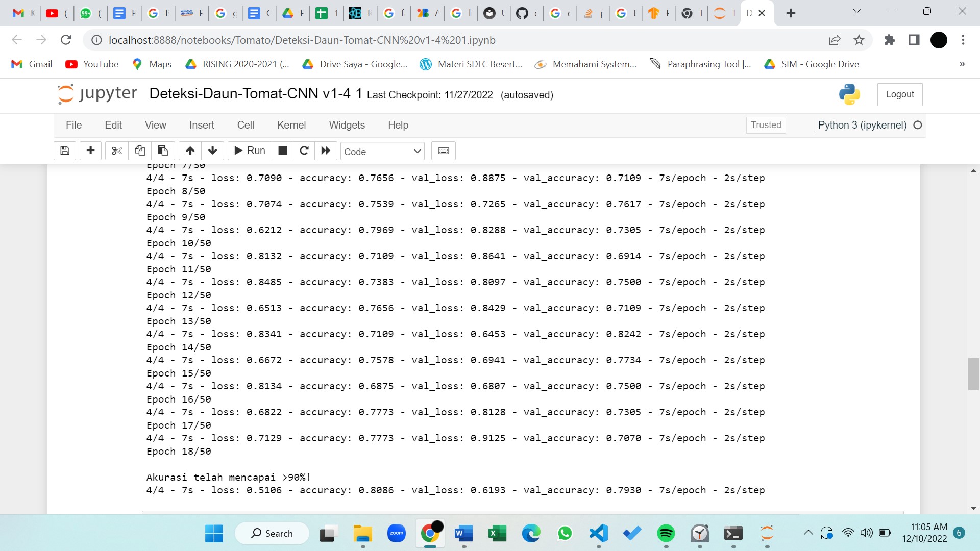Open the Kernel menu

point(291,125)
